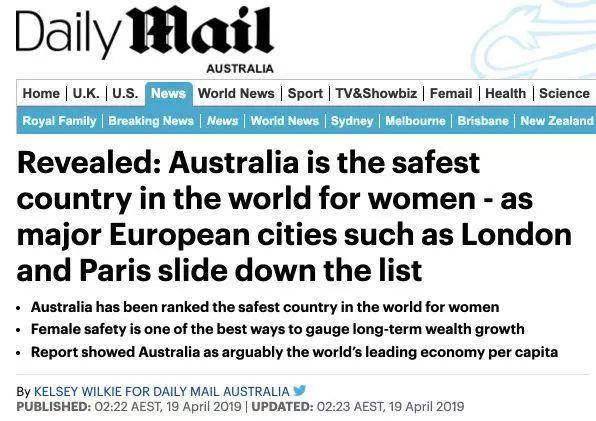Select the highlighted News tab

(x=169, y=93)
